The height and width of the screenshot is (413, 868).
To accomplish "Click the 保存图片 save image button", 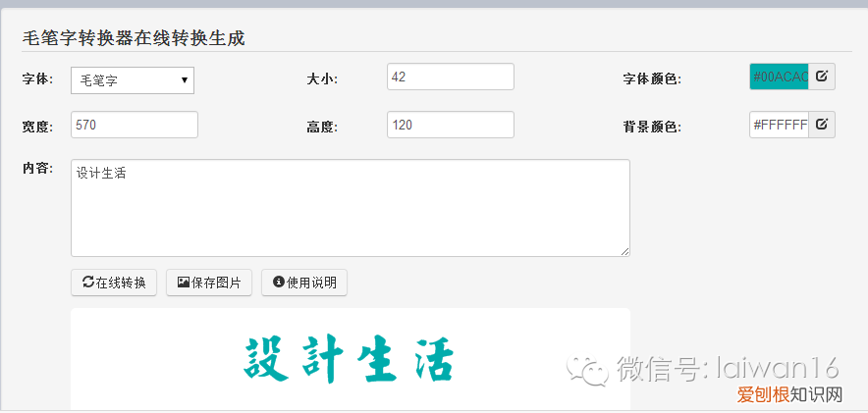I will click(x=209, y=283).
